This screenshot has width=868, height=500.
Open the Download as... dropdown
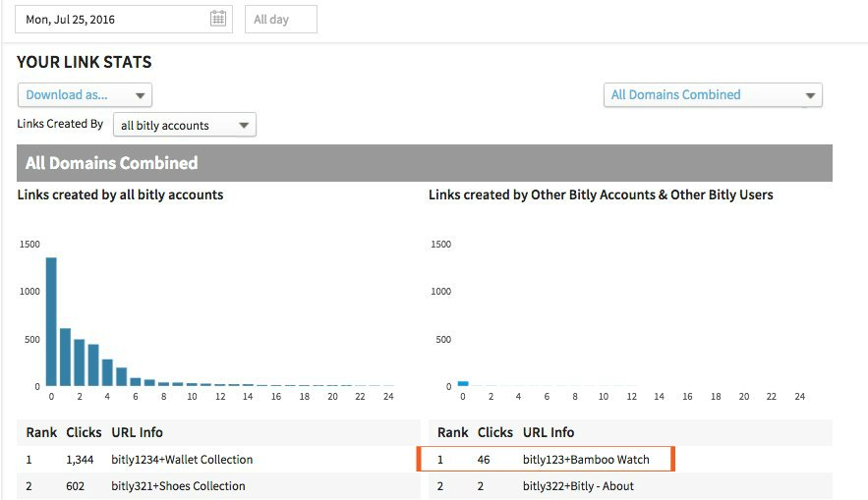click(85, 95)
